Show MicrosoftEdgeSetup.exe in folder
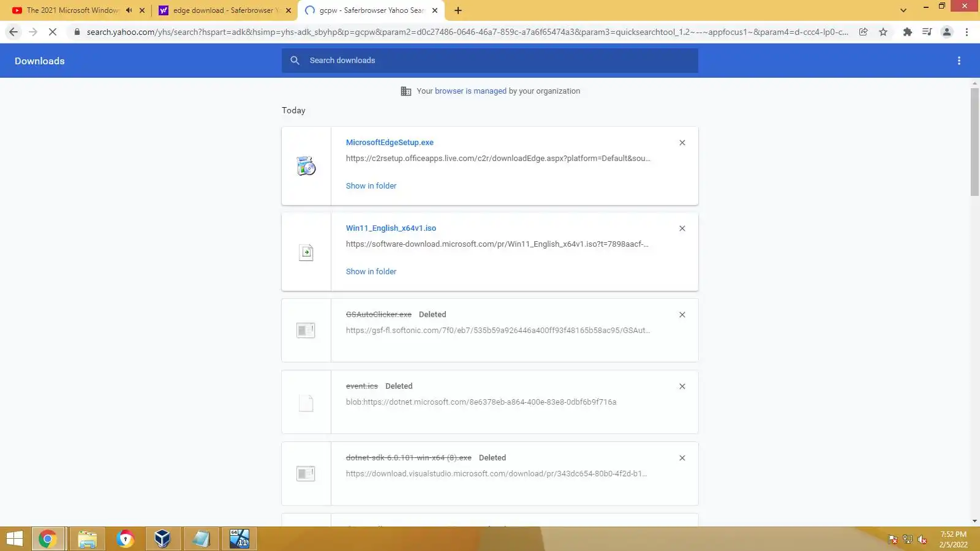Viewport: 980px width, 551px height. [x=371, y=186]
